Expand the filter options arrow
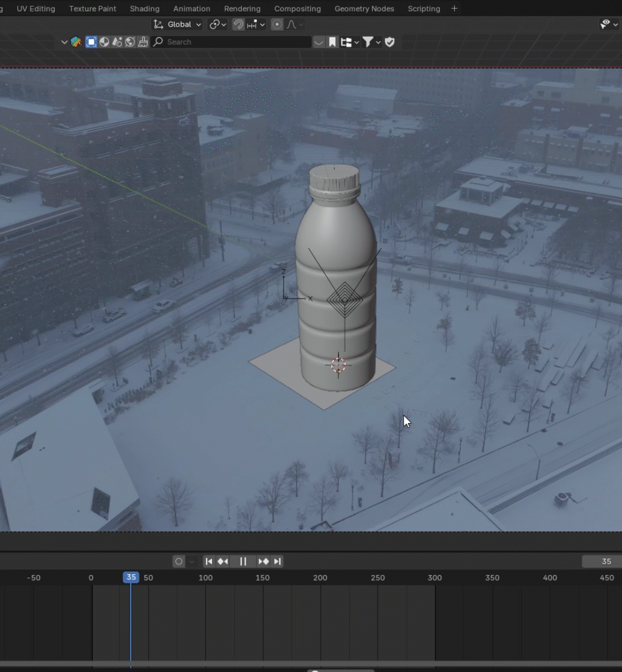Screen dimensions: 622x672 point(378,42)
